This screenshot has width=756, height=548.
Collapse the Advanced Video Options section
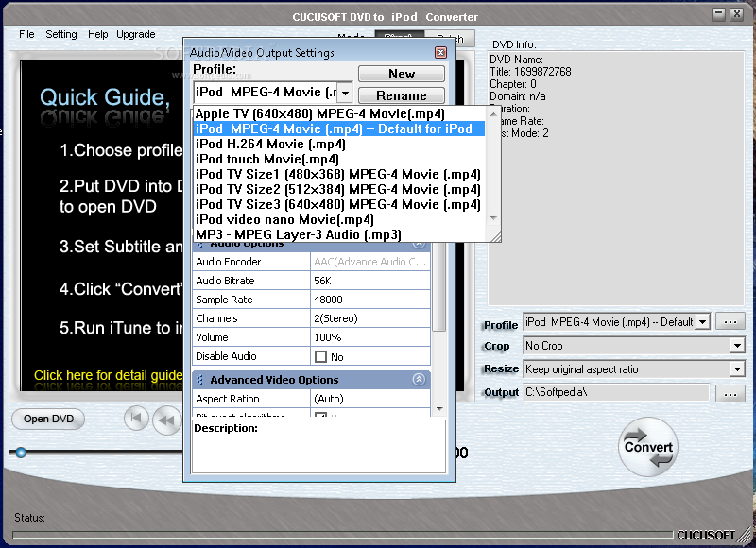click(x=419, y=380)
